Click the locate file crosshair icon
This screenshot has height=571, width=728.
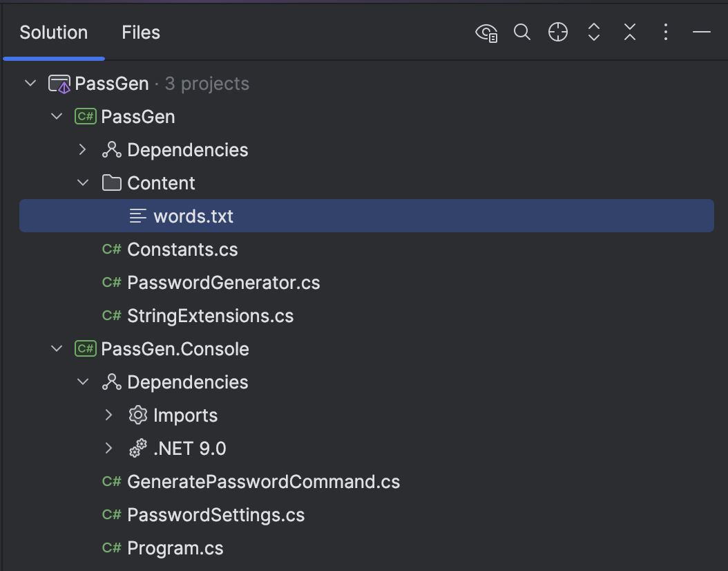click(x=558, y=32)
